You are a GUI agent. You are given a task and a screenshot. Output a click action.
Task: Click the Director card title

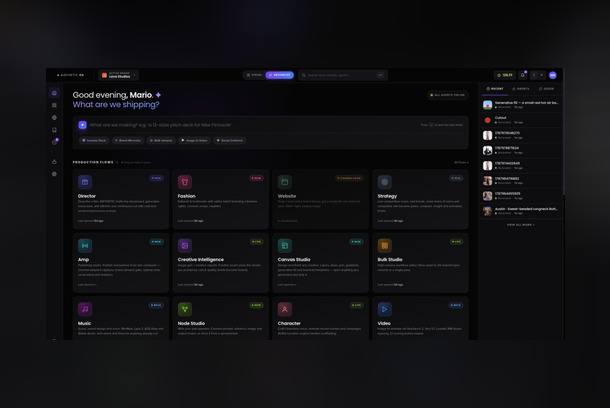87,196
